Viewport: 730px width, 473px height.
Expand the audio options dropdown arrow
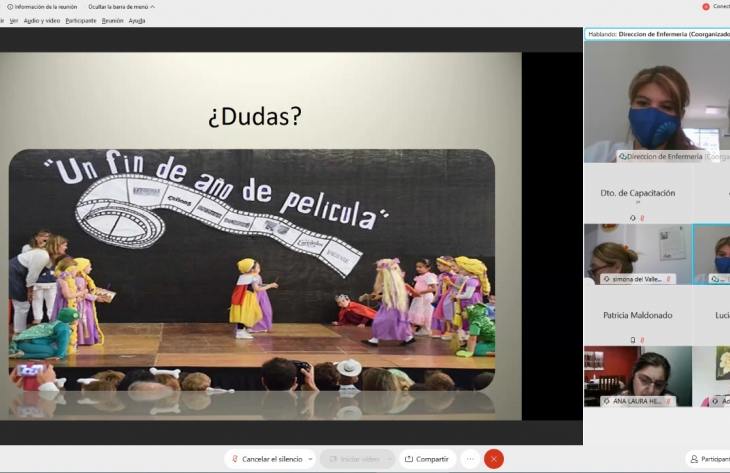(x=310, y=459)
